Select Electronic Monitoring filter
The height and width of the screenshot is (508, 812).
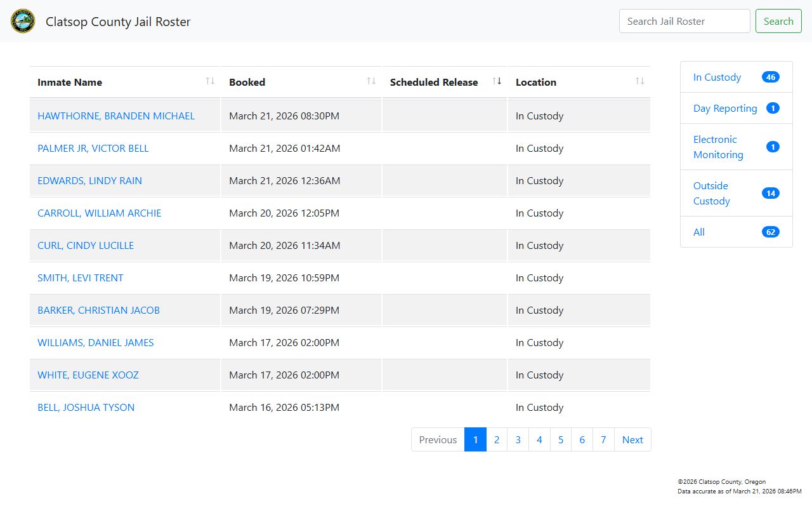(717, 147)
